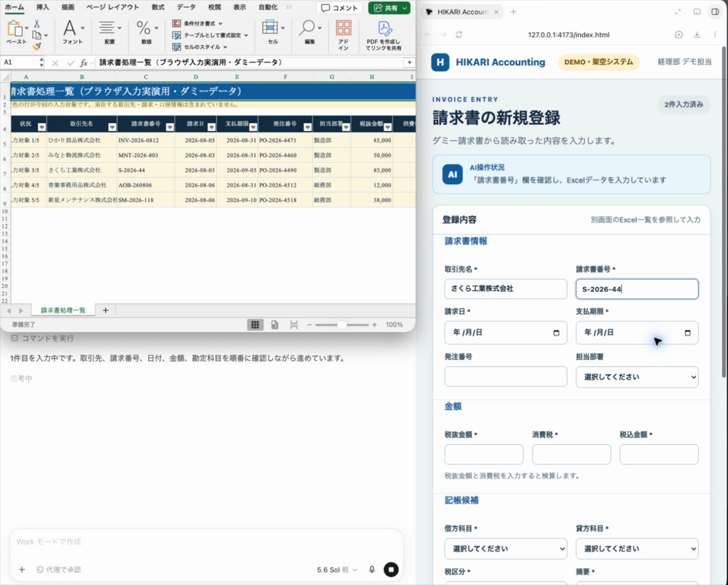Viewport: 728px width, 585px height.
Task: Click the Excel name box showing A1
Action: [19, 63]
